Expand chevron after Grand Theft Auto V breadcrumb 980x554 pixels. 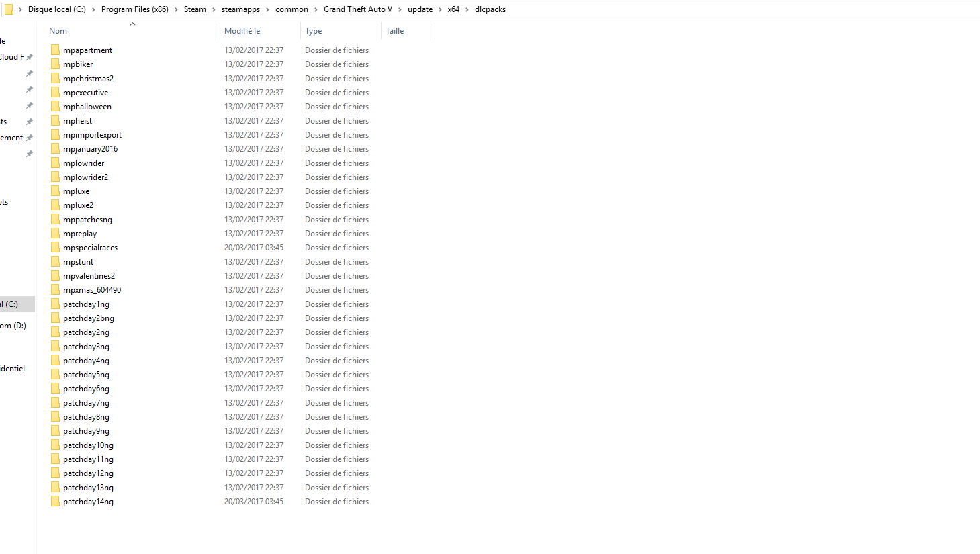pos(400,9)
